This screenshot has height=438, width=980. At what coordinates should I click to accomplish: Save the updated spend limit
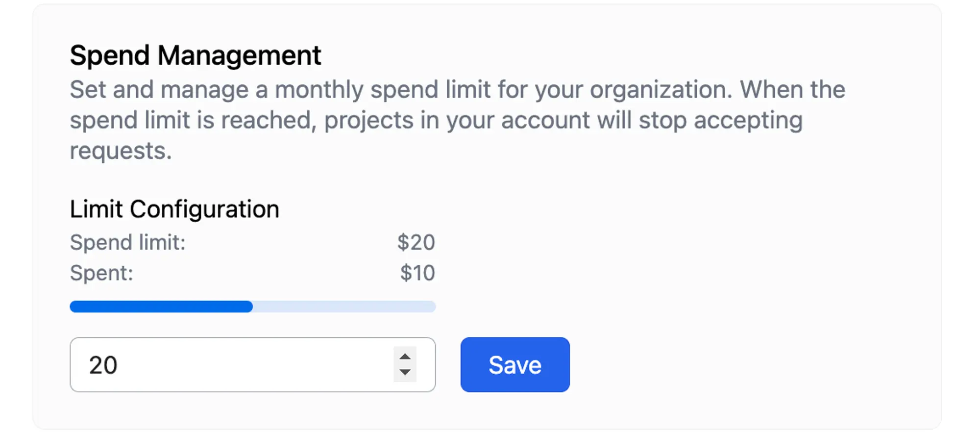[x=514, y=364]
